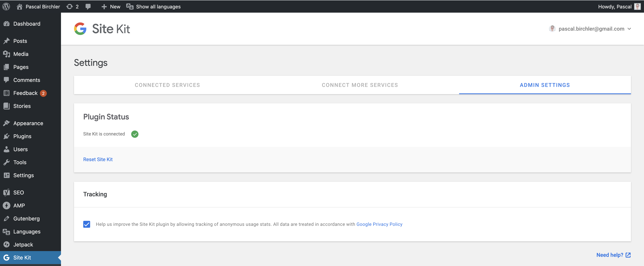Switch to the Connected Services tab
Viewport: 644px width, 266px height.
coord(167,85)
